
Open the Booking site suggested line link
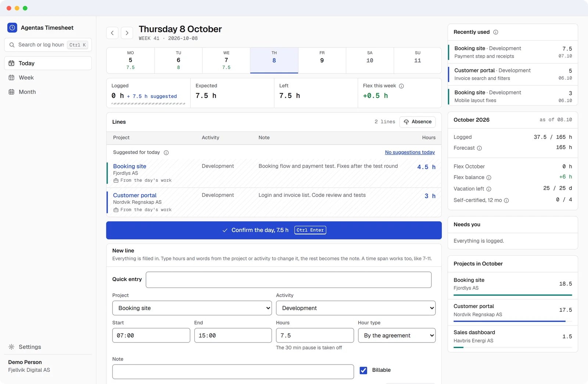129,166
